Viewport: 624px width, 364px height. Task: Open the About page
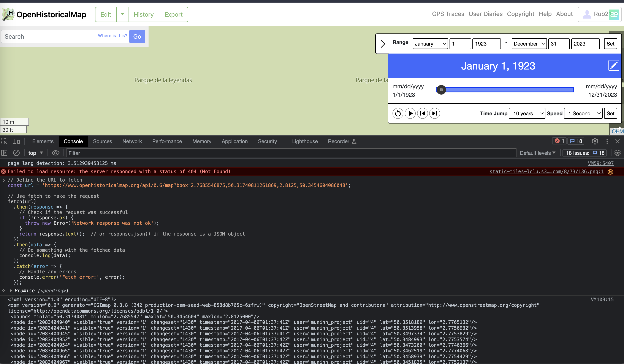click(x=564, y=14)
